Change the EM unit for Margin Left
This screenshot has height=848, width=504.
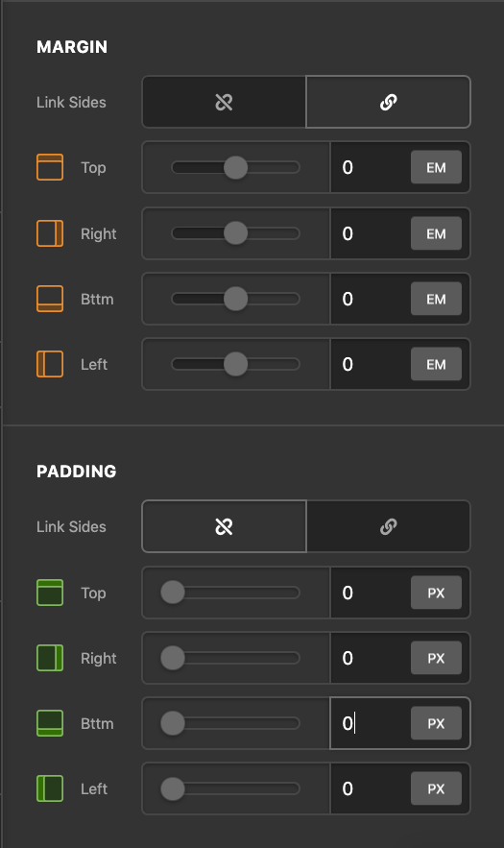(x=436, y=365)
